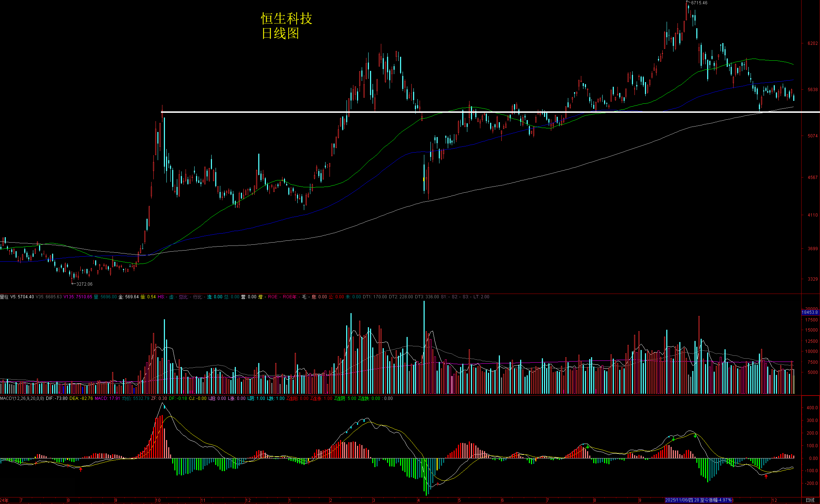This screenshot has height=504, width=820.
Task: Click the 6715.46 high price marker
Action: 698,3
